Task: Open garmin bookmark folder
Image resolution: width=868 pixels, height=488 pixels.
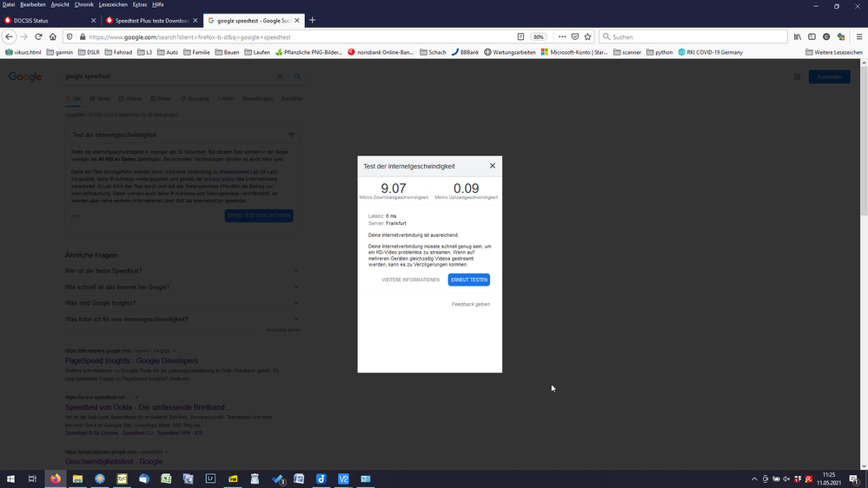Action: [x=60, y=53]
